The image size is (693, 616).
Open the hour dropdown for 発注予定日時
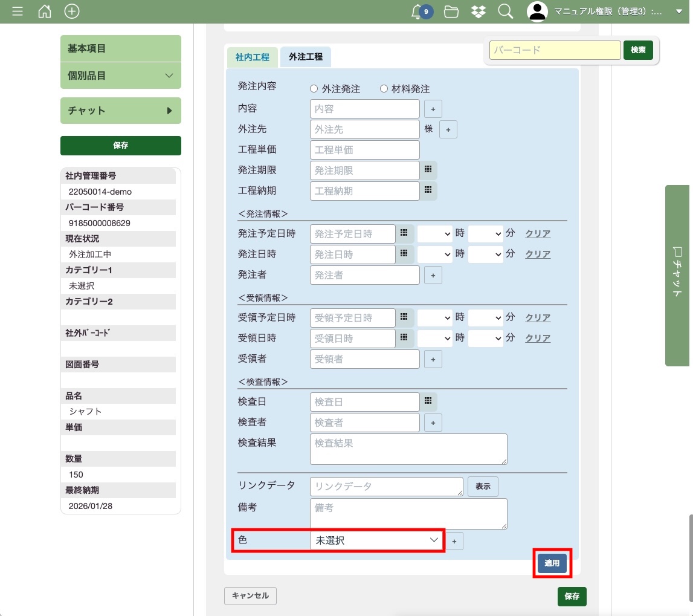click(x=434, y=234)
